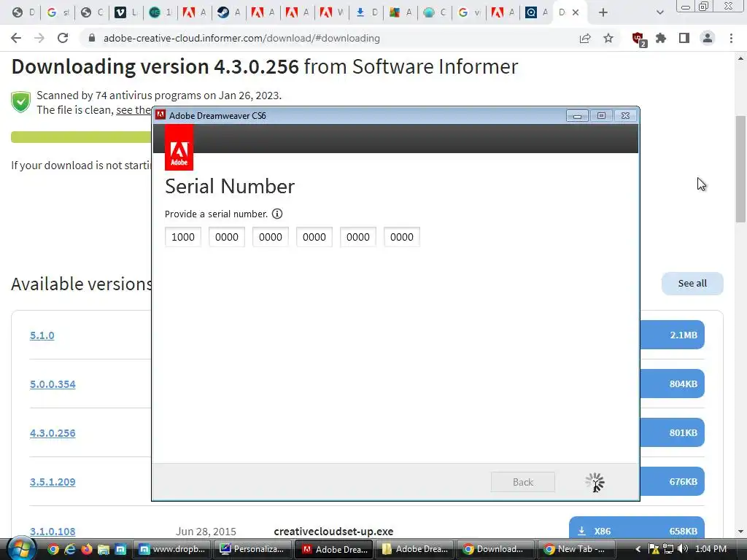Show hidden system tray icons arrow
Image resolution: width=747 pixels, height=560 pixels.
click(x=638, y=550)
